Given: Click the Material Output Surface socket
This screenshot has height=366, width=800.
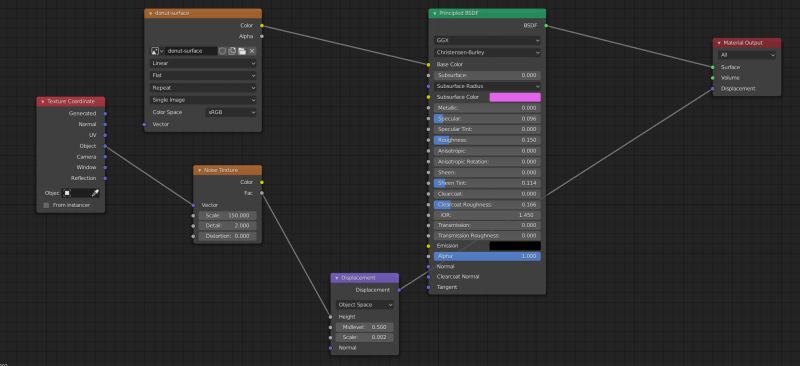Looking at the screenshot, I should [x=713, y=67].
